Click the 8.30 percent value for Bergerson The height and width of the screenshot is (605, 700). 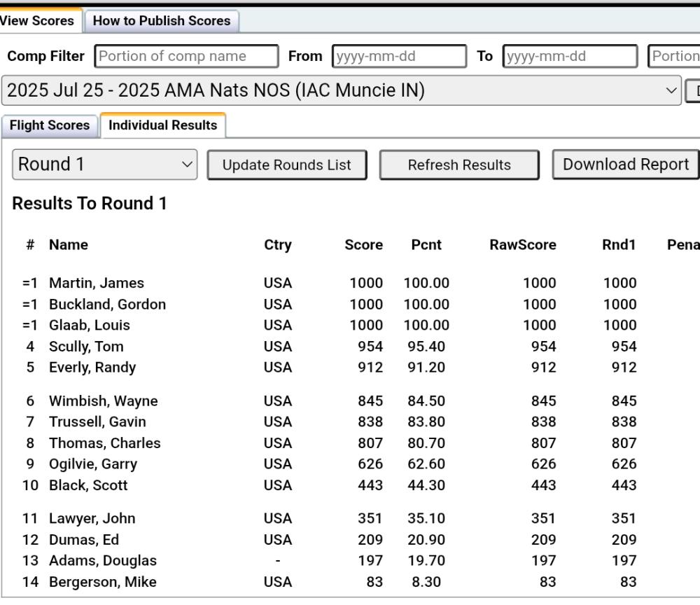coord(426,582)
